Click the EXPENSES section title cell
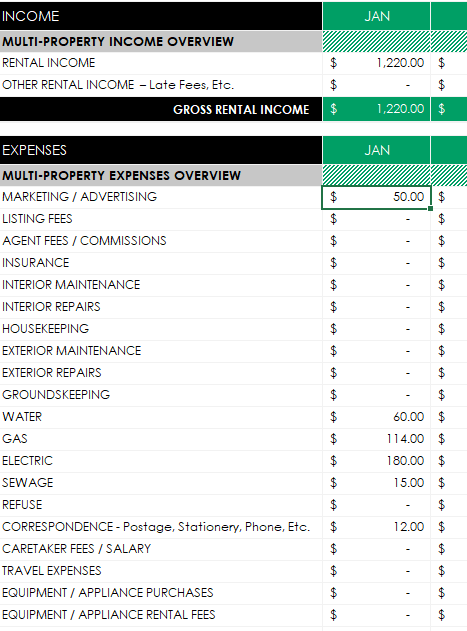The height and width of the screenshot is (631, 467). (x=161, y=150)
